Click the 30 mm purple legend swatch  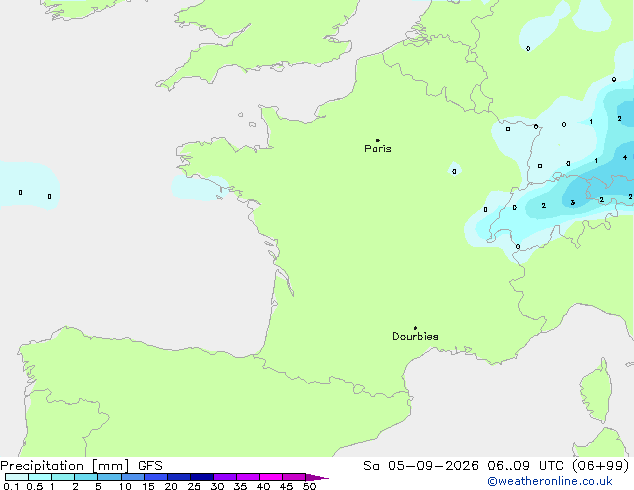(x=224, y=477)
